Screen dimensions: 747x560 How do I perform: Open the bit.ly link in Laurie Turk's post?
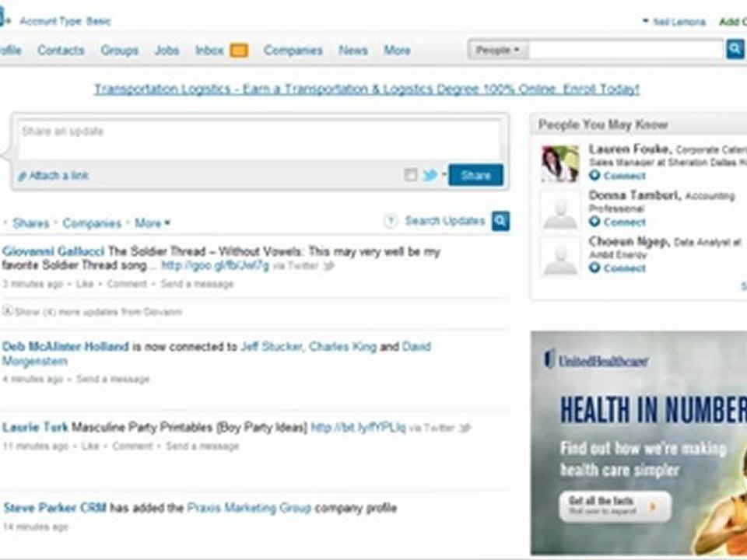358,427
